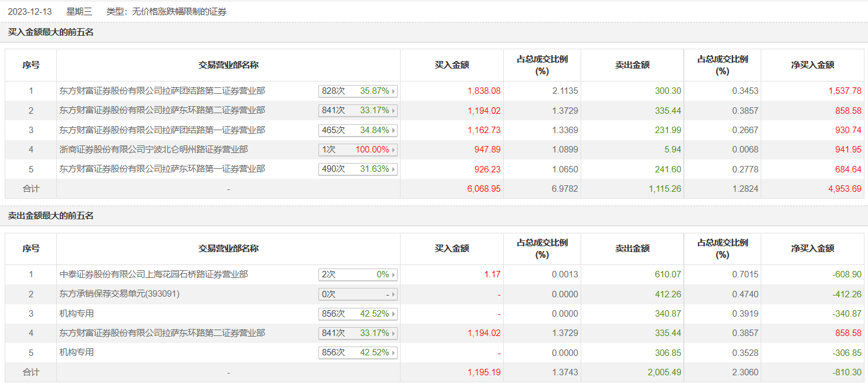Expand the 490次 31.63% stats arrow
868x387 pixels.
[x=394, y=169]
